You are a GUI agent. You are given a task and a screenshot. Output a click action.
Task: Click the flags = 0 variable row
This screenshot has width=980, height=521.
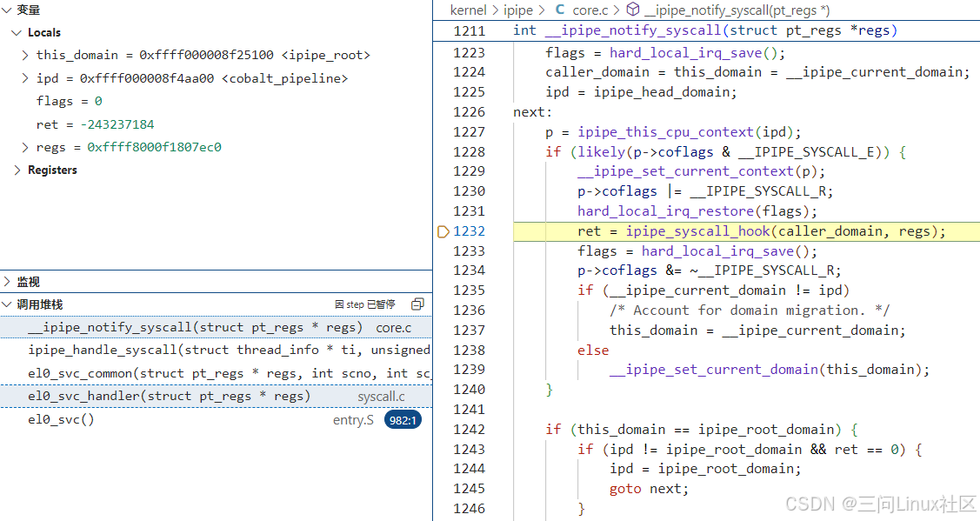click(x=216, y=101)
